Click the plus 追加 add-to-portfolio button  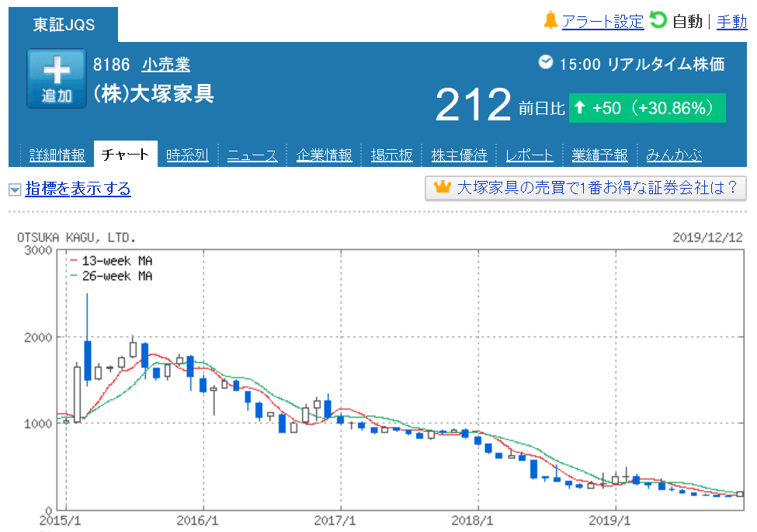click(x=57, y=78)
